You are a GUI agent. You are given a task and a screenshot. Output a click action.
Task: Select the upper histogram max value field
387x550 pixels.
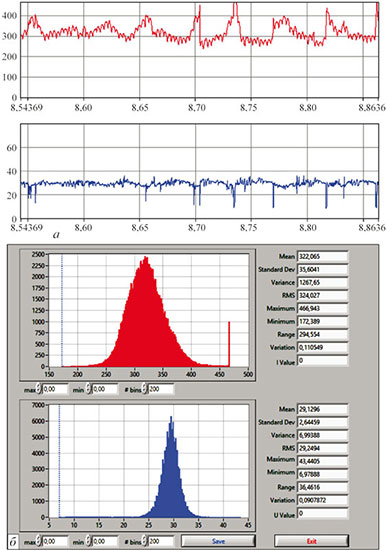point(55,389)
